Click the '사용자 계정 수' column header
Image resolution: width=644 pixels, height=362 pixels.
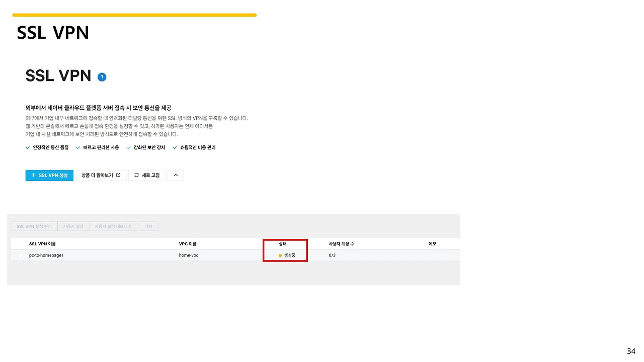pos(341,244)
